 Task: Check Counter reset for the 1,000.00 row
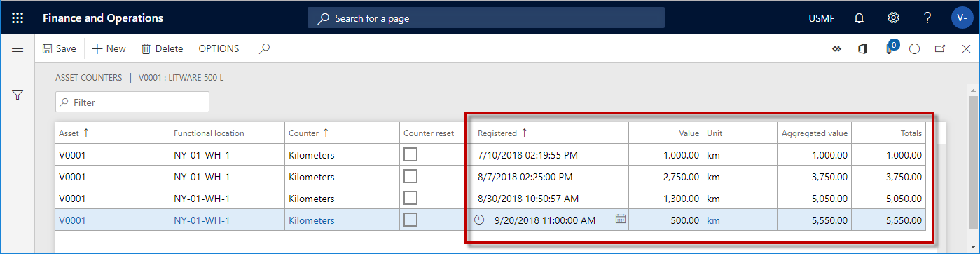(410, 154)
